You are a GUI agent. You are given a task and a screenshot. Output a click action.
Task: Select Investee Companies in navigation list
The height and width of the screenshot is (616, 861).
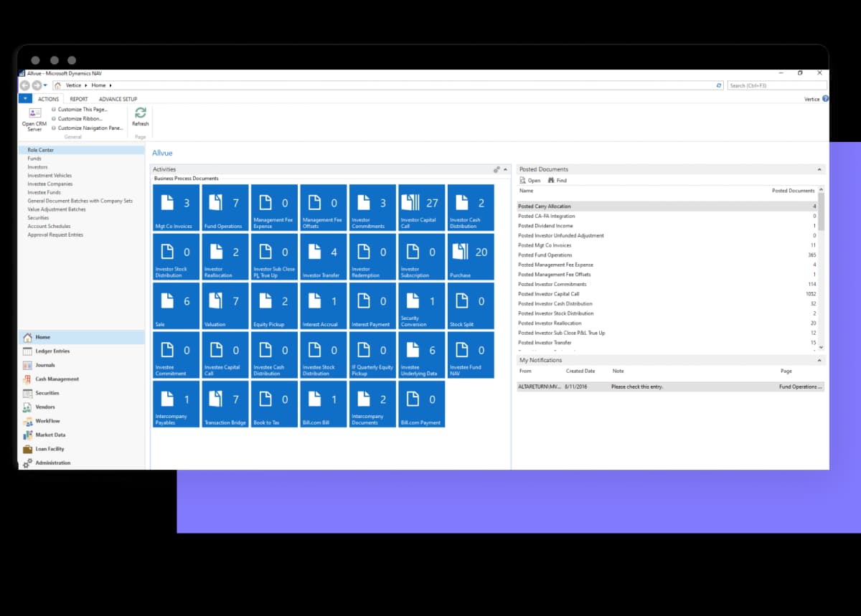pos(50,184)
